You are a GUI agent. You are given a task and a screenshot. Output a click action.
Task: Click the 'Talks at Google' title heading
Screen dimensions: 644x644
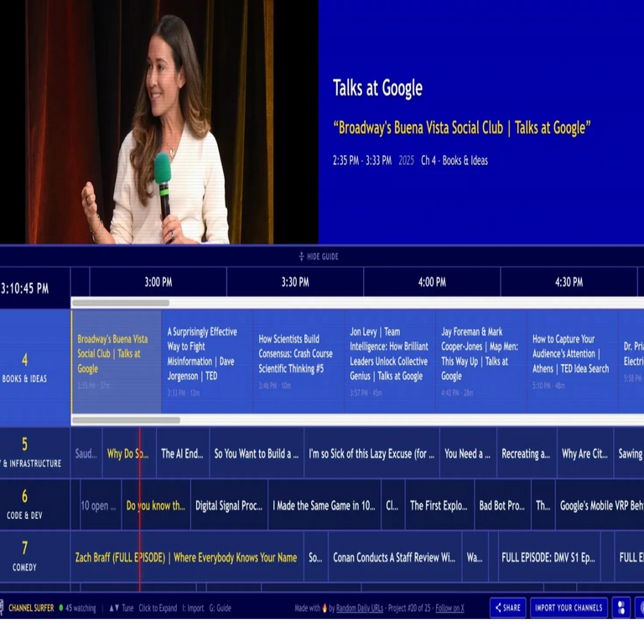click(377, 88)
